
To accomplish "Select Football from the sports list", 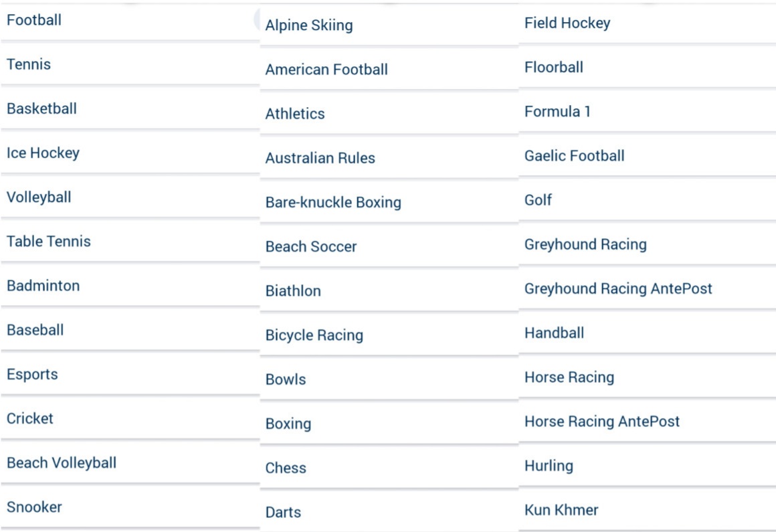I will (x=34, y=20).
